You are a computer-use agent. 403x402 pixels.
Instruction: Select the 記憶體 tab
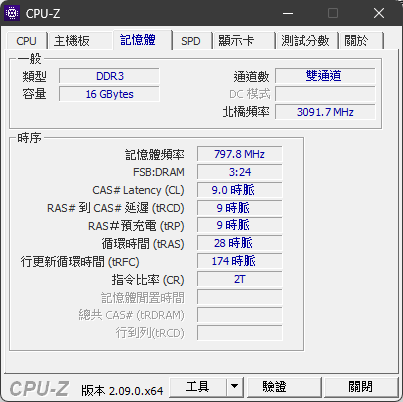(x=138, y=40)
